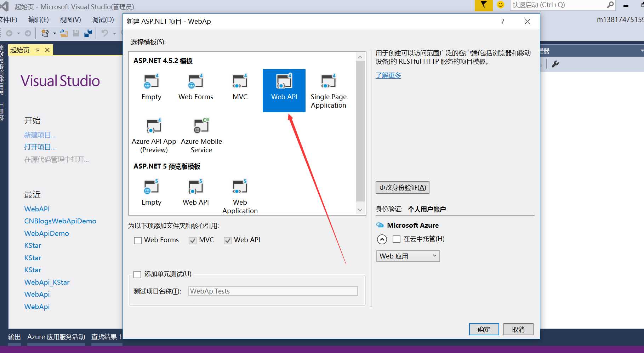Open the 调试(D) menu
The image size is (644, 353).
pyautogui.click(x=103, y=20)
